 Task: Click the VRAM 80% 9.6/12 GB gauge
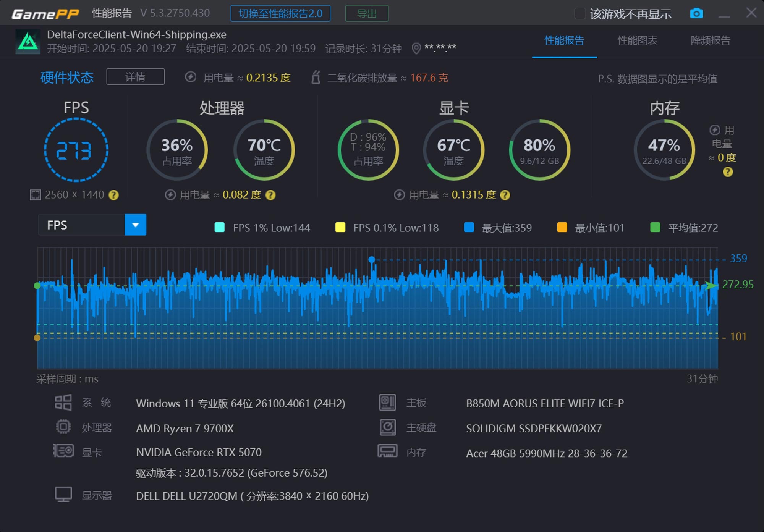tap(539, 150)
